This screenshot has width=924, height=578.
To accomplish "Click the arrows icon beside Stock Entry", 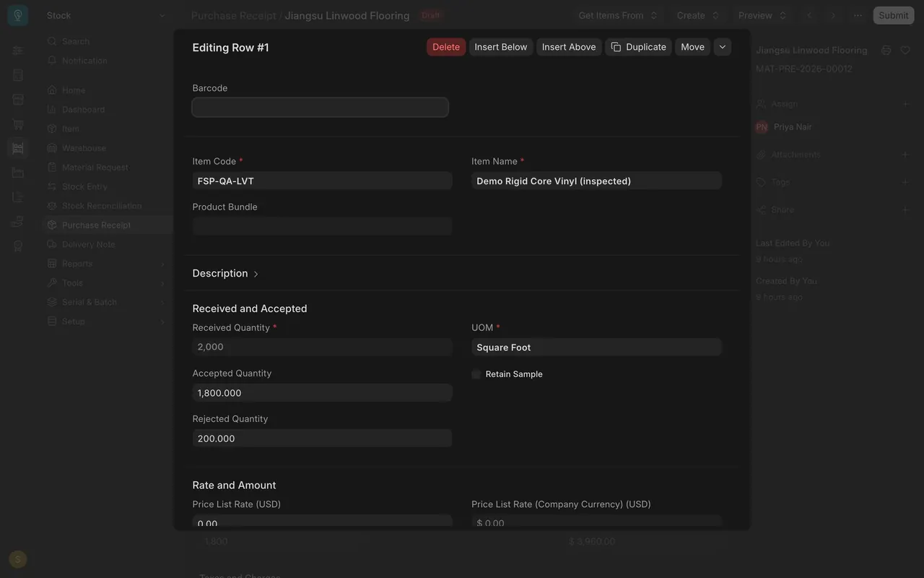I will tap(52, 186).
